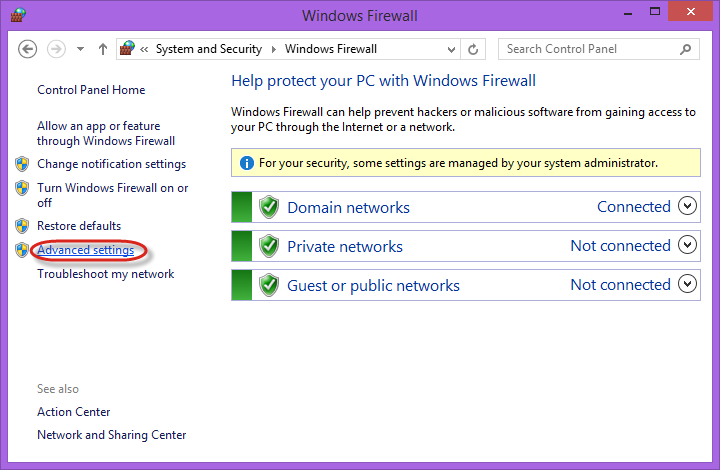Click the Back navigation arrow
Screen dimensions: 720x470
point(28,49)
